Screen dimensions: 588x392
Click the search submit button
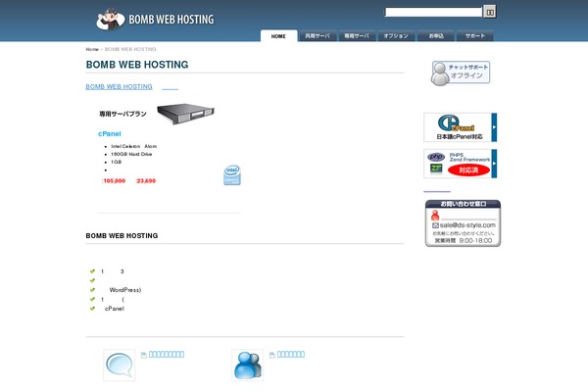click(x=490, y=12)
